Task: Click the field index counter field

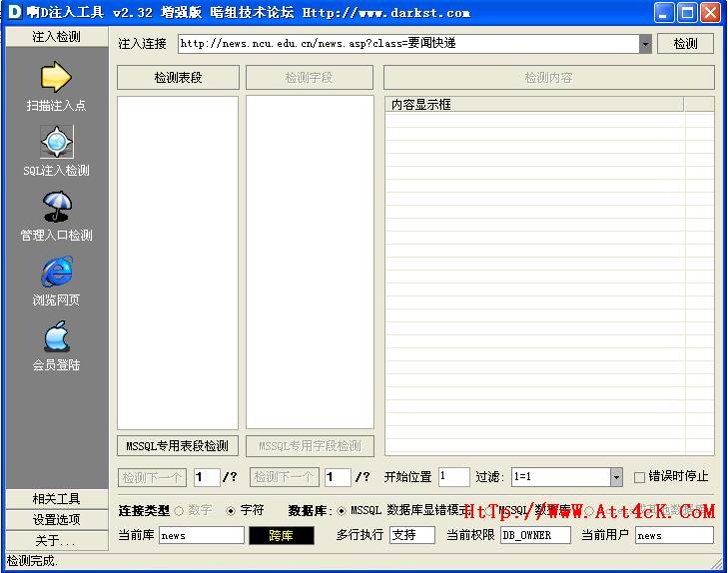Action: pos(338,477)
